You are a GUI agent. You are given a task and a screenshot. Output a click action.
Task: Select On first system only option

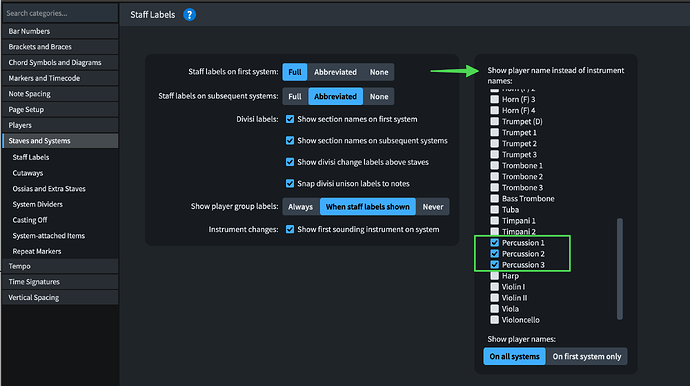click(x=587, y=357)
